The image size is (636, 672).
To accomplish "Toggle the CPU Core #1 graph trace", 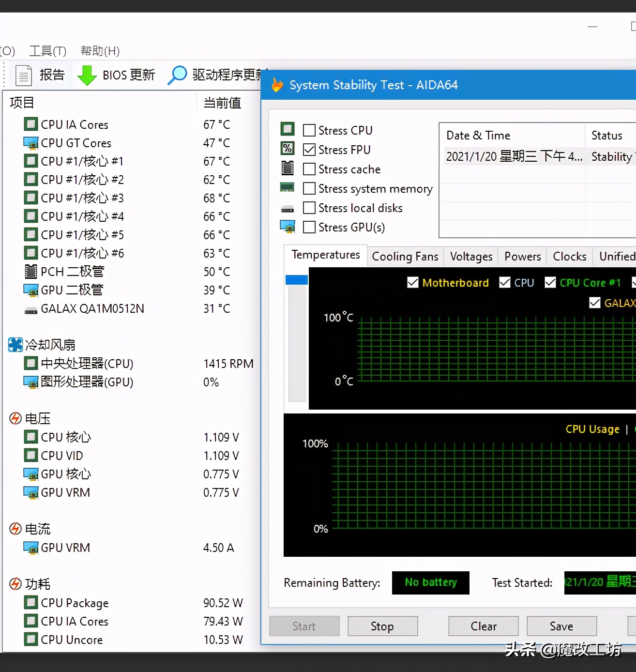I will pyautogui.click(x=550, y=282).
